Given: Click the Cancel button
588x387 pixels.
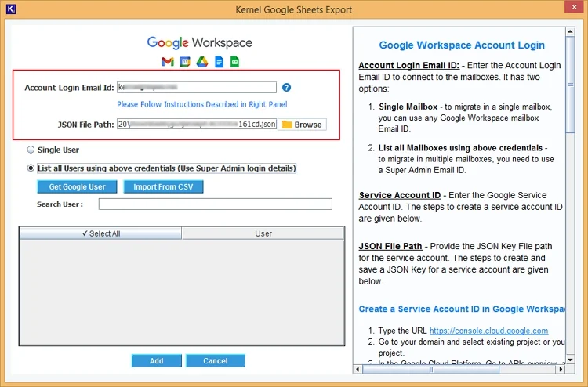Looking at the screenshot, I should tap(215, 361).
